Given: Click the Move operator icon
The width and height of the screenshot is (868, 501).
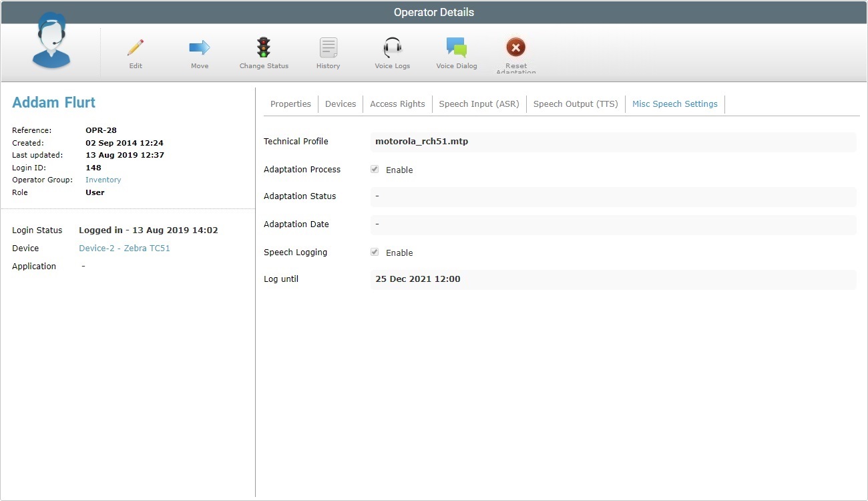Looking at the screenshot, I should [199, 52].
